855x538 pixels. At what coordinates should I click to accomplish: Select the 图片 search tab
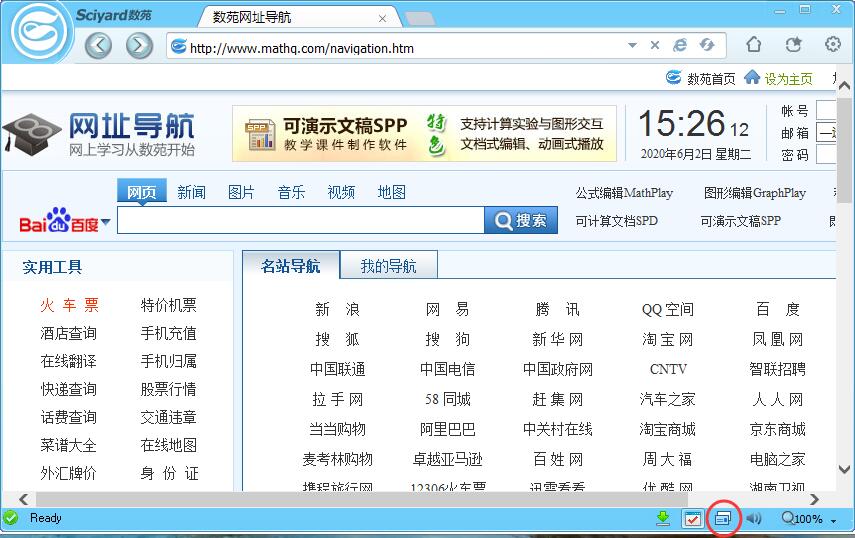[241, 192]
